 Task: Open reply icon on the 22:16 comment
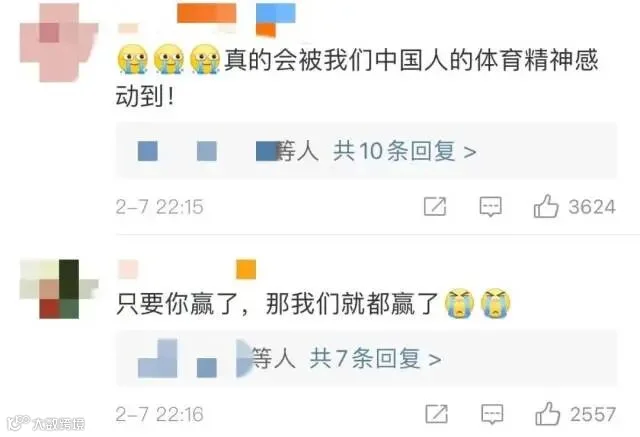[x=492, y=414]
